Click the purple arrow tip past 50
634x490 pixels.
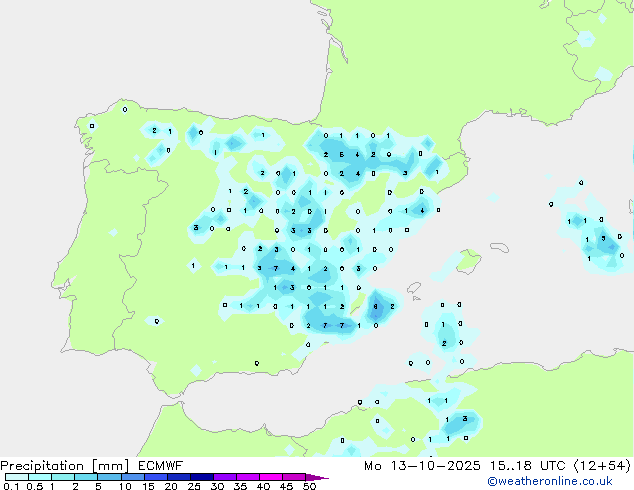(x=317, y=477)
